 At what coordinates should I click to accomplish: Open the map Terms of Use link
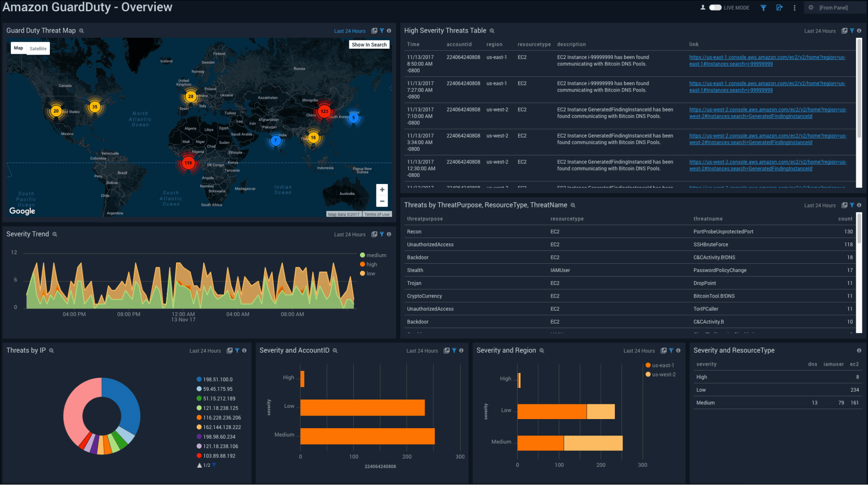[x=377, y=214]
